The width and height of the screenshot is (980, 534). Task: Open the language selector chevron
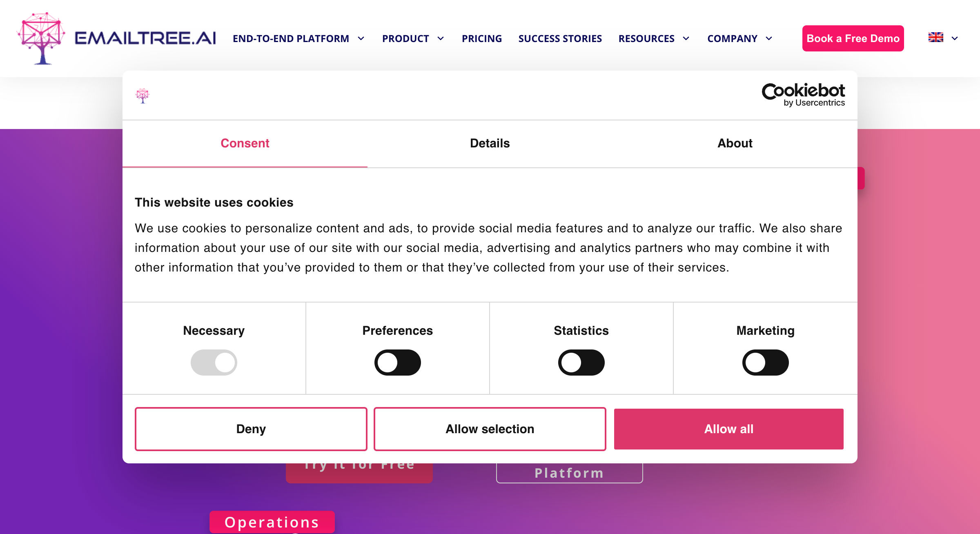click(955, 38)
